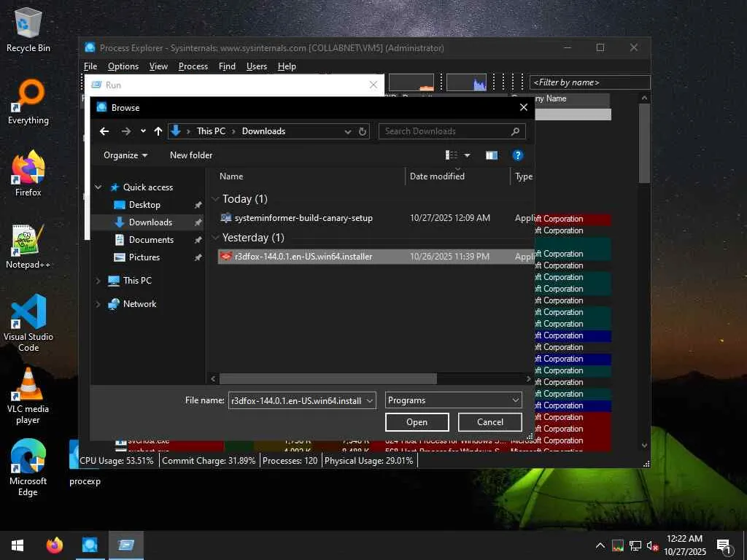Open the File menu in Process Explorer
The width and height of the screenshot is (747, 560).
(x=90, y=66)
